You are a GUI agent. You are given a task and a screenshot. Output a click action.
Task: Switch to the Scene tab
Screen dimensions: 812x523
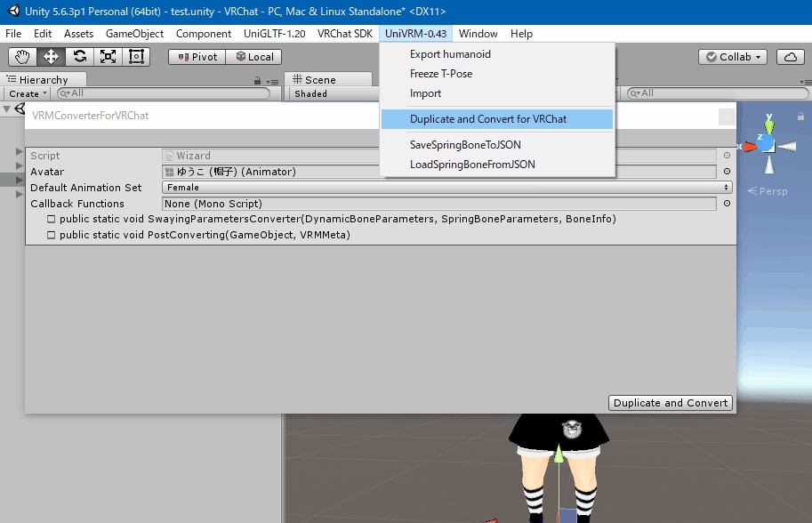point(328,80)
